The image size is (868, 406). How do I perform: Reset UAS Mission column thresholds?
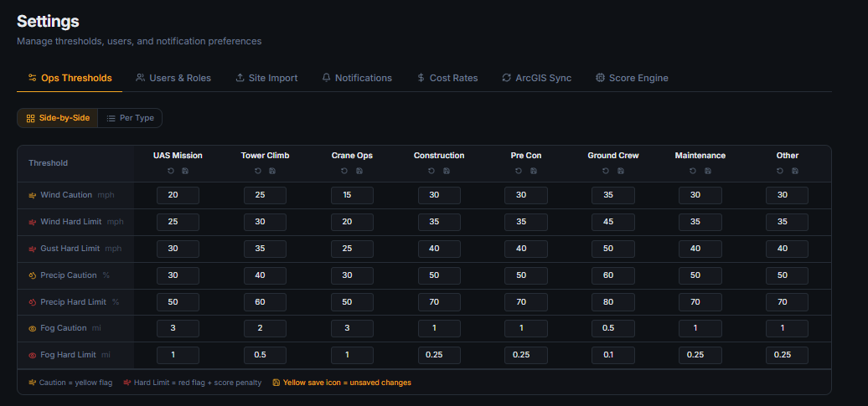tap(171, 171)
